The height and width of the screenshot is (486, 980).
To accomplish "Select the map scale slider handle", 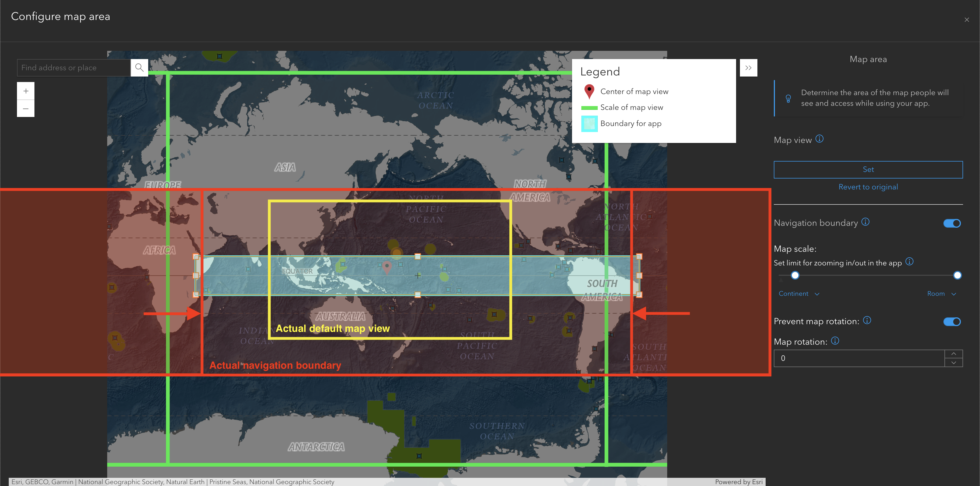I will pyautogui.click(x=795, y=275).
